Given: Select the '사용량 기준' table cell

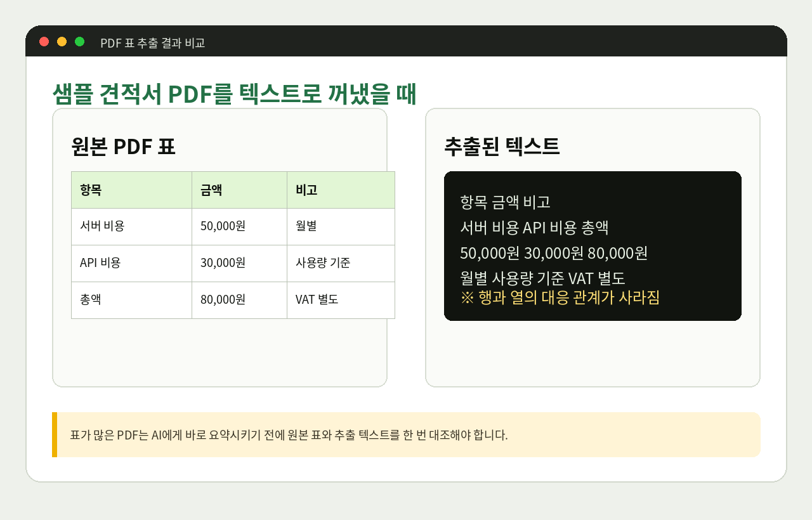Looking at the screenshot, I should pos(341,263).
